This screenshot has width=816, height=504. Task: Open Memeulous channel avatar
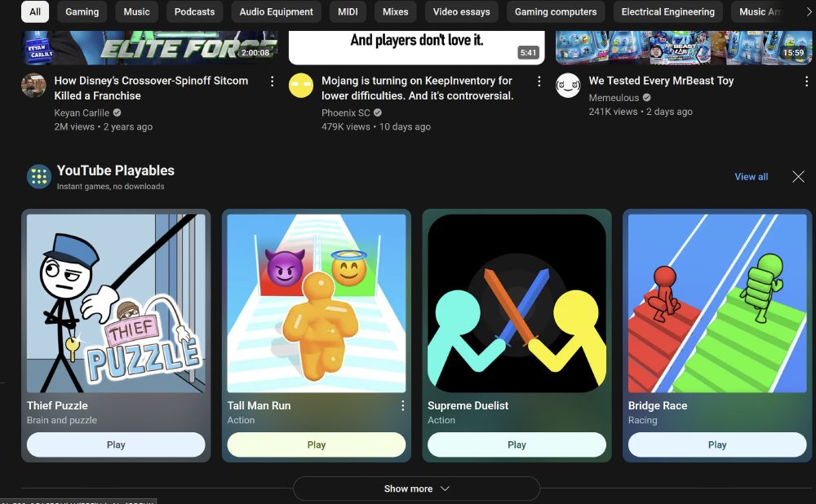568,86
